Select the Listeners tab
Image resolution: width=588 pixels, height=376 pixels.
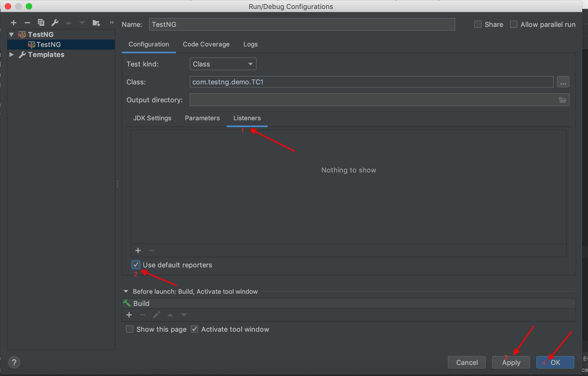click(247, 118)
